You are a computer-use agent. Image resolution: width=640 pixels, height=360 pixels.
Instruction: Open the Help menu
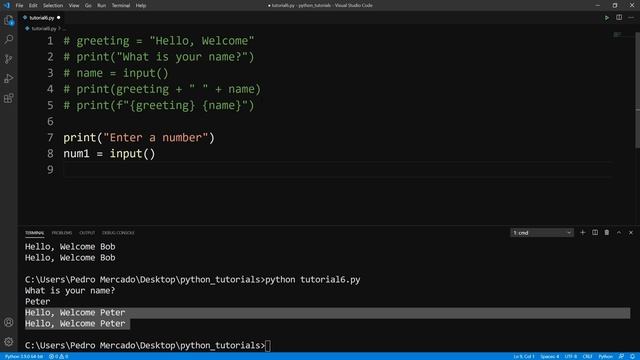tap(141, 5)
